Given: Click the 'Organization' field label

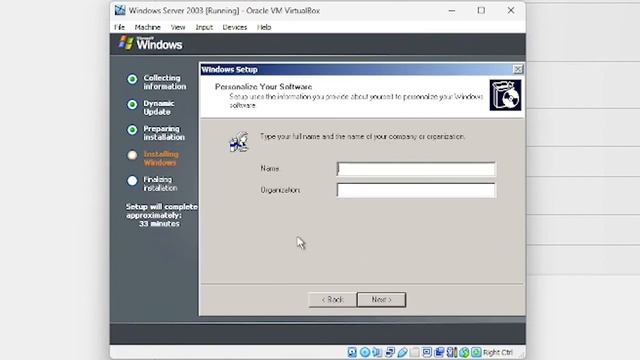Looking at the screenshot, I should pos(280,190).
